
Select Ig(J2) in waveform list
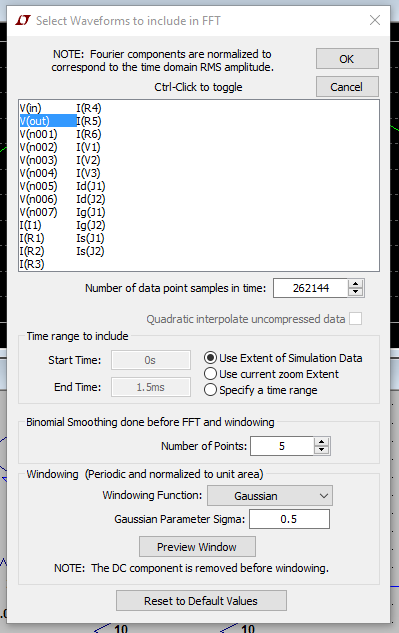tap(91, 225)
